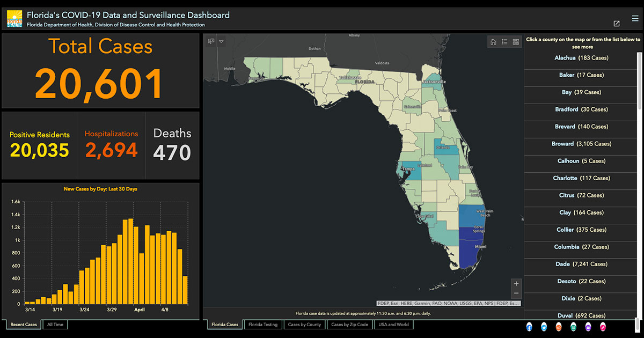This screenshot has width=644, height=338.
Task: Click the green QR code icon
Action: pos(573,326)
